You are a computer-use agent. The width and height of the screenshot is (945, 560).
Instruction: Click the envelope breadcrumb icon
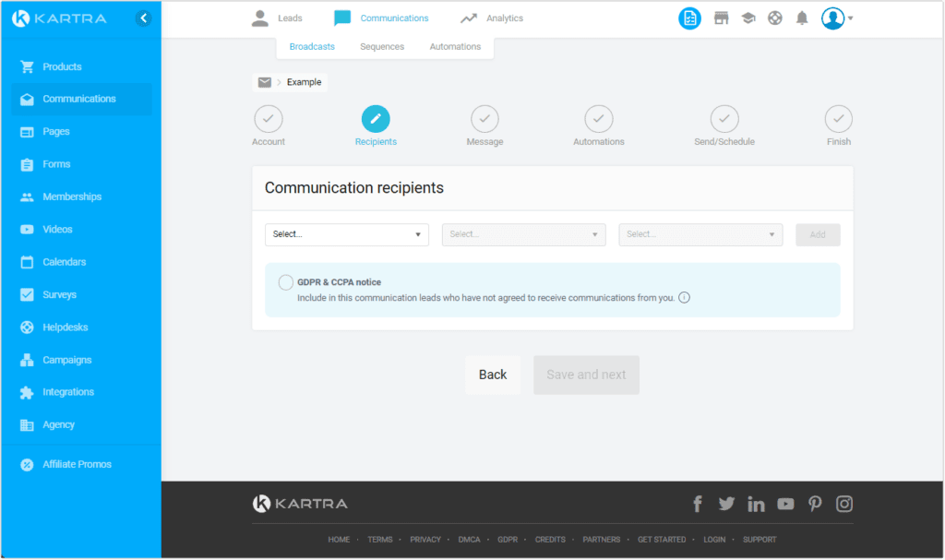pos(264,82)
